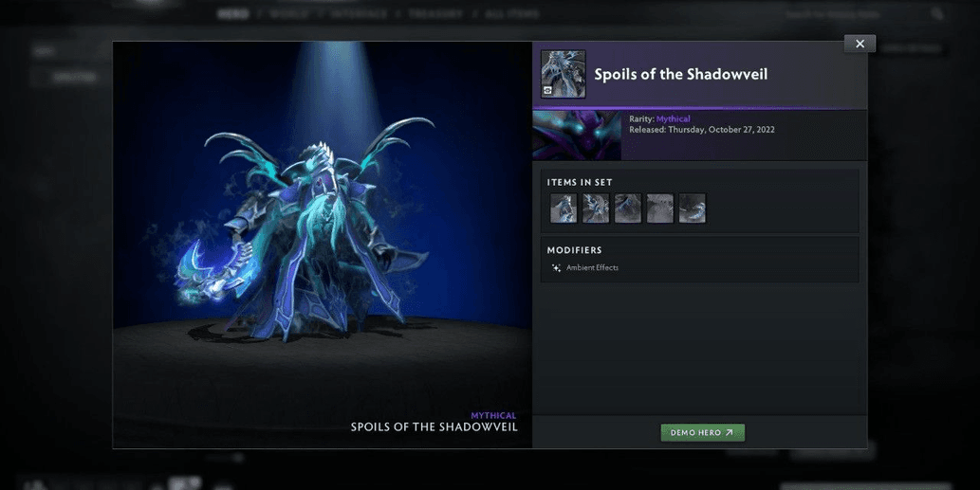Click the 'MODIFIERS' heading
Image resolution: width=980 pixels, height=490 pixels.
[574, 250]
